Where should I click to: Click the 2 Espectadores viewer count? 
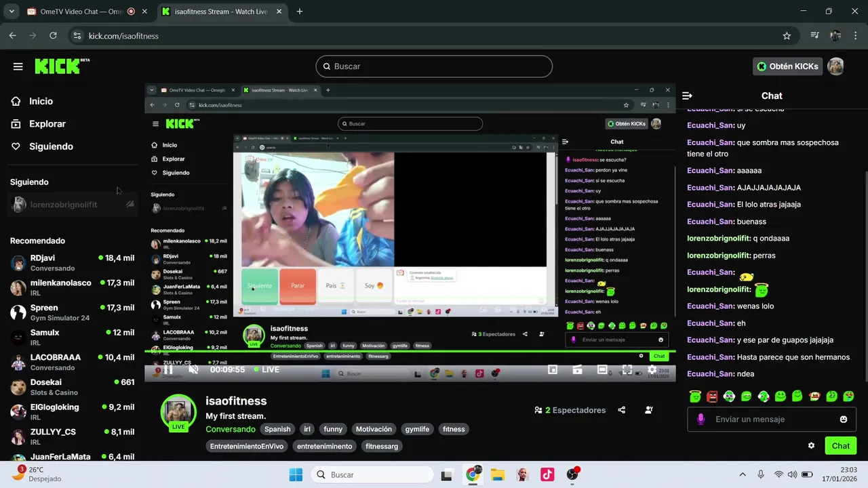[570, 410]
